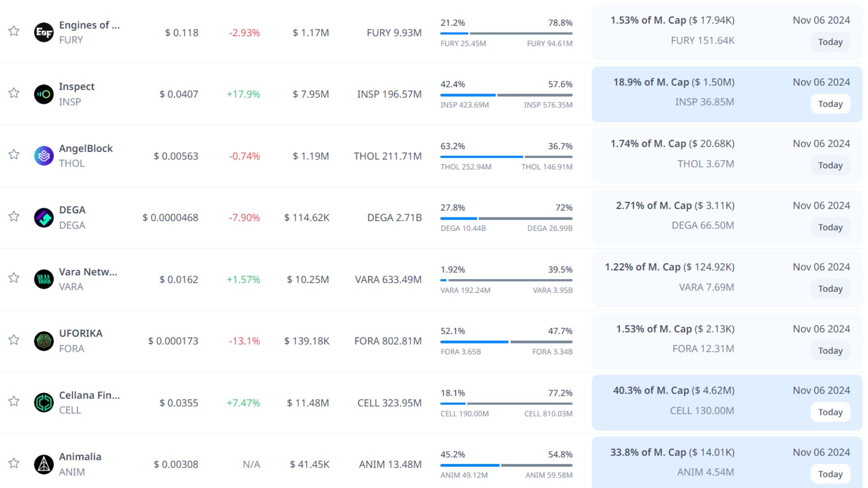Star the AngelBlock row as favorite
This screenshot has height=488, width=868.
pos(14,155)
